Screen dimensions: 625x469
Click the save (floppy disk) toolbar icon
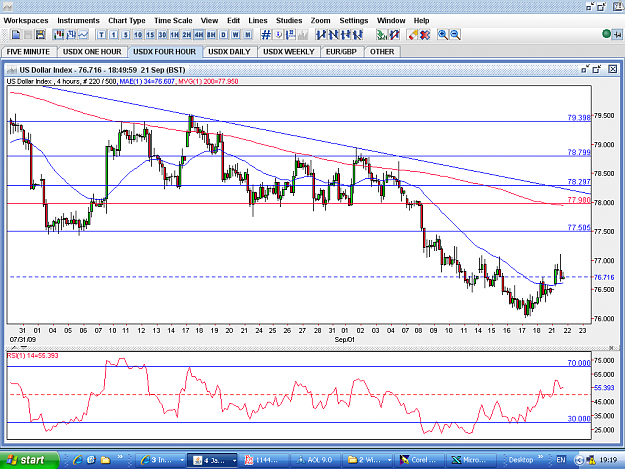(x=40, y=35)
